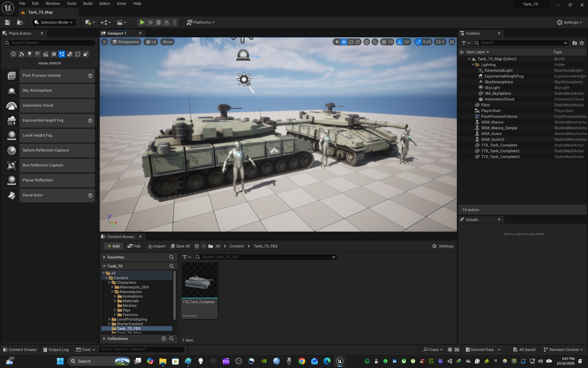Toggle grid snapping in viewport toolbar
Screen dimensions: 588x368
(x=384, y=42)
